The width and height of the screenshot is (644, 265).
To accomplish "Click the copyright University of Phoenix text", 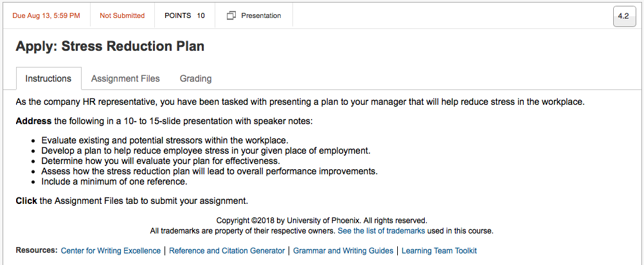I will (x=321, y=221).
